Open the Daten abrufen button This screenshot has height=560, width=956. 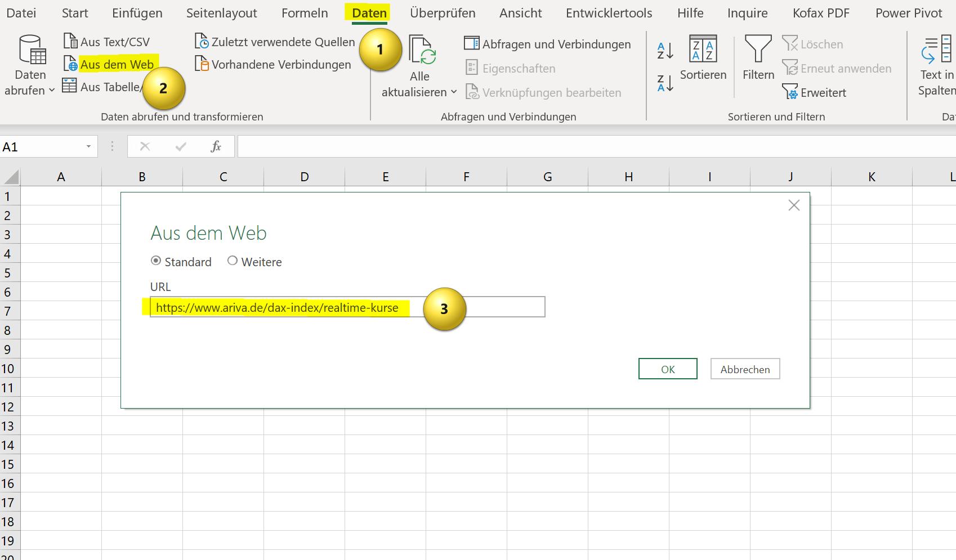coord(30,65)
